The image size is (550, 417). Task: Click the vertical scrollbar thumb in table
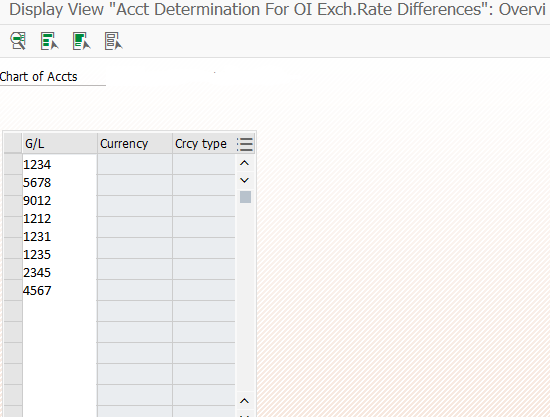coord(245,197)
